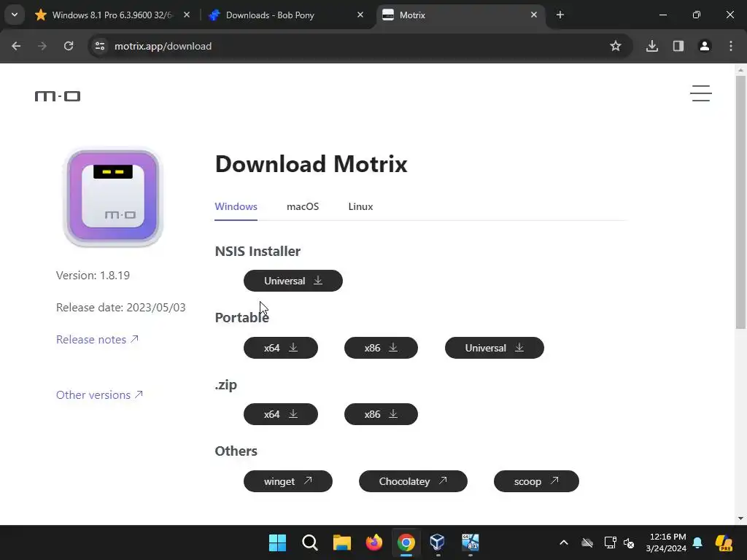Click the page vertical scrollbar thumb

[741, 203]
